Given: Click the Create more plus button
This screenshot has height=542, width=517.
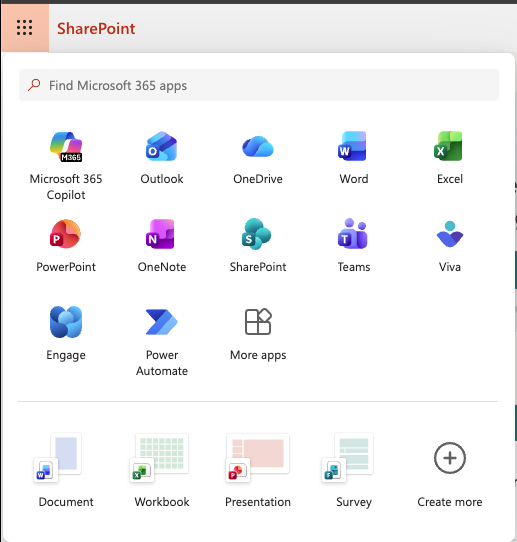Looking at the screenshot, I should [x=450, y=458].
